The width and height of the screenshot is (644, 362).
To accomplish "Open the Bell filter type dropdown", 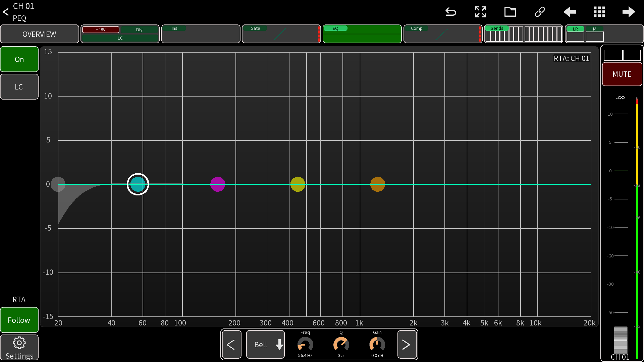I will coord(265,344).
